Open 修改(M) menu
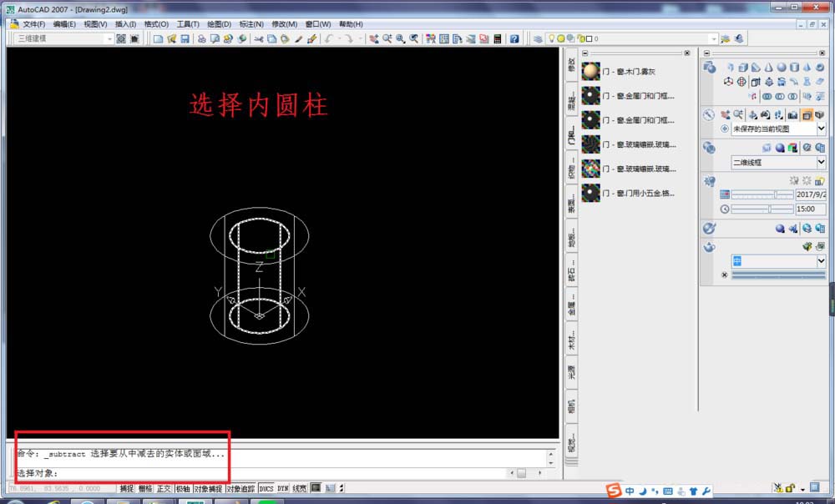Screen dimensions: 835x504 pos(285,24)
